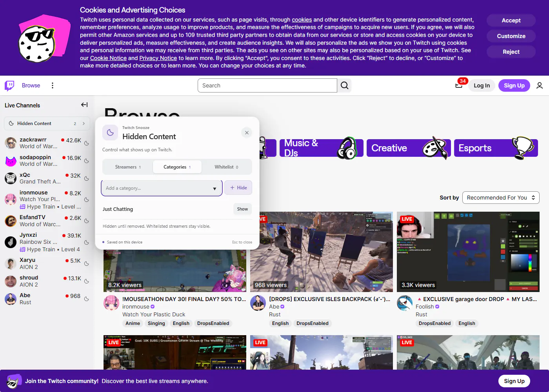Click Foolish channel avatar under stream
Screen dimensions: 549x392
coord(405,303)
